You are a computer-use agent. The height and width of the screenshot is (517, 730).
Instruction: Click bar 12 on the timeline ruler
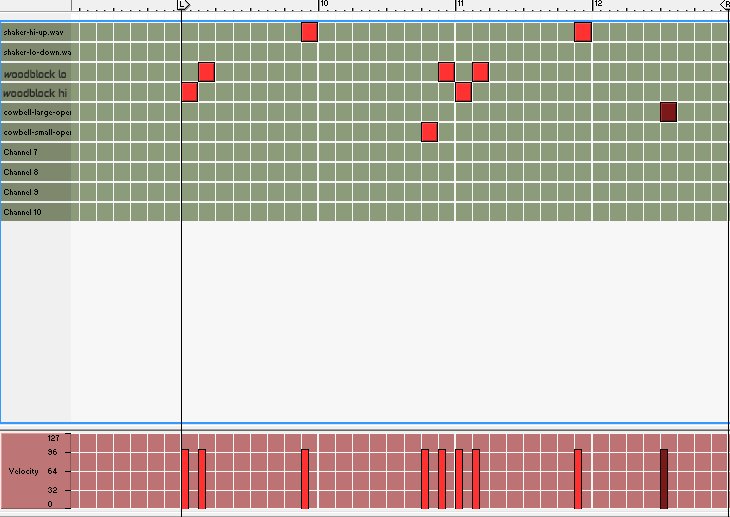pos(595,5)
